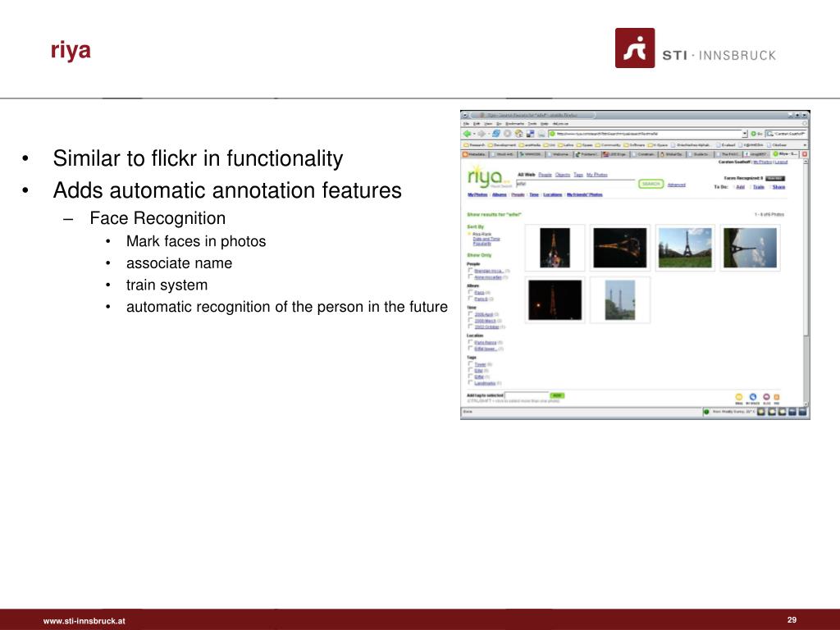This screenshot has height=630, width=840.
Task: Sort results by Date and Time
Action: (486, 239)
